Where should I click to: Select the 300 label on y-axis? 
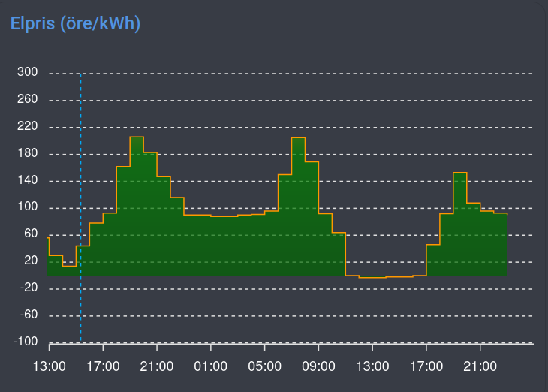point(28,74)
